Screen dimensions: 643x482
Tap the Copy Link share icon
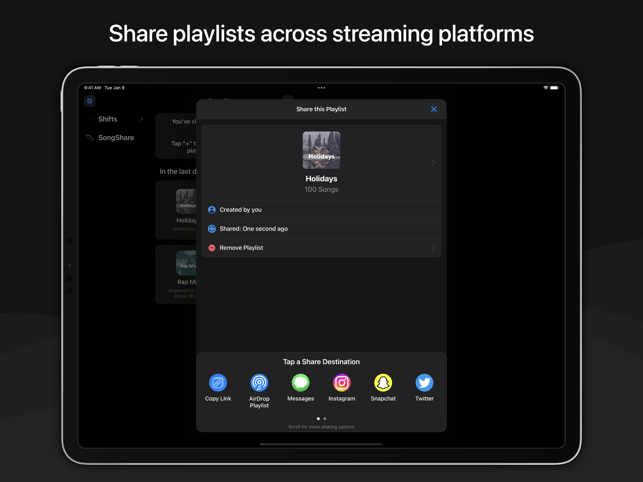tap(218, 383)
